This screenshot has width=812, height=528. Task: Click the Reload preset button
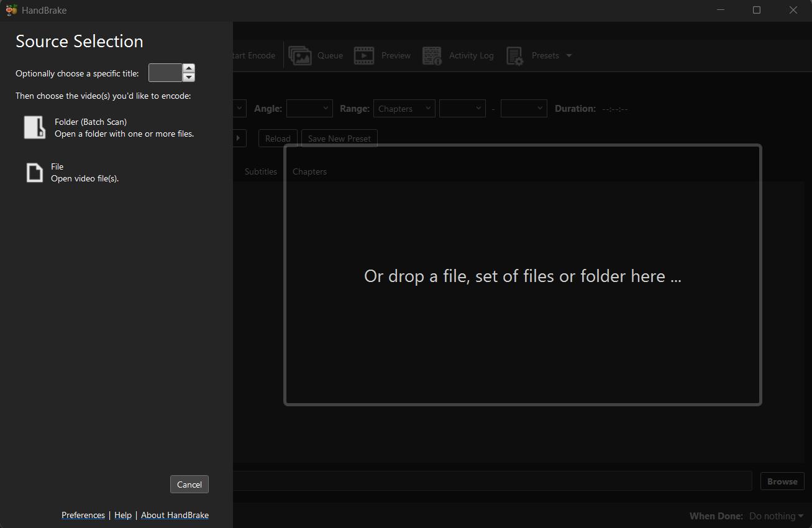coord(278,139)
